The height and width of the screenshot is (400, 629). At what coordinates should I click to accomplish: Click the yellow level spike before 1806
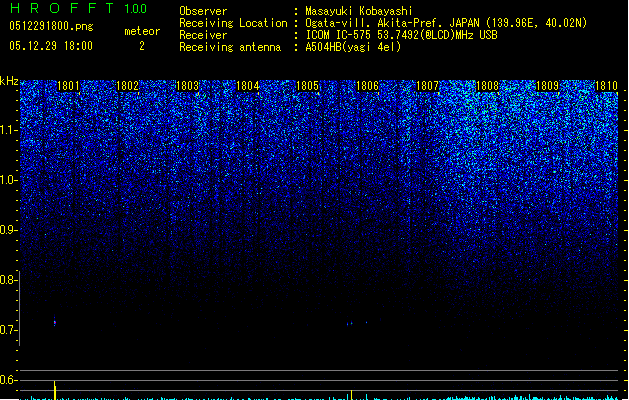coord(352,395)
